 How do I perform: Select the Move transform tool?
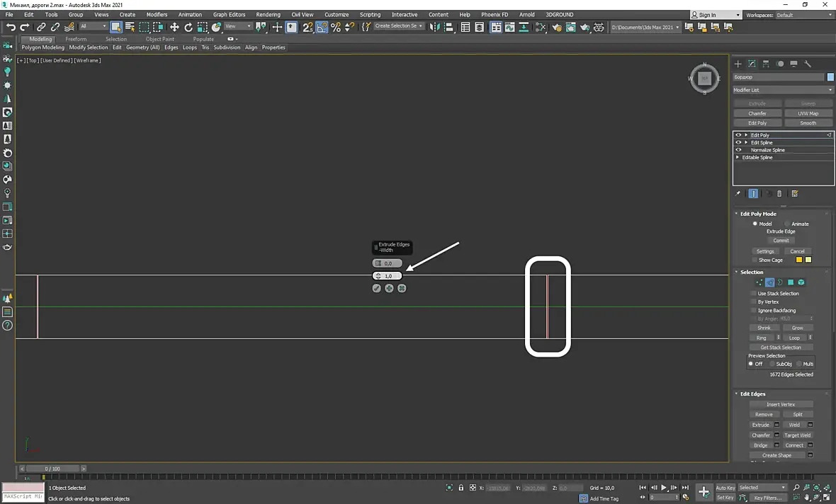(174, 27)
